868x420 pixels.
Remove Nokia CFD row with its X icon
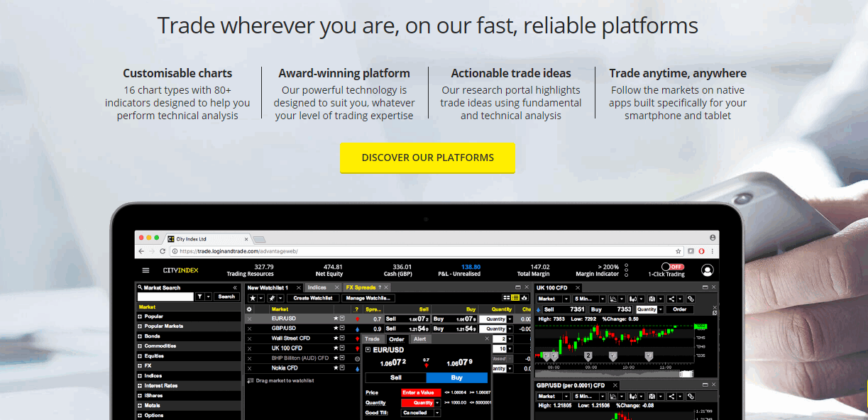point(249,368)
